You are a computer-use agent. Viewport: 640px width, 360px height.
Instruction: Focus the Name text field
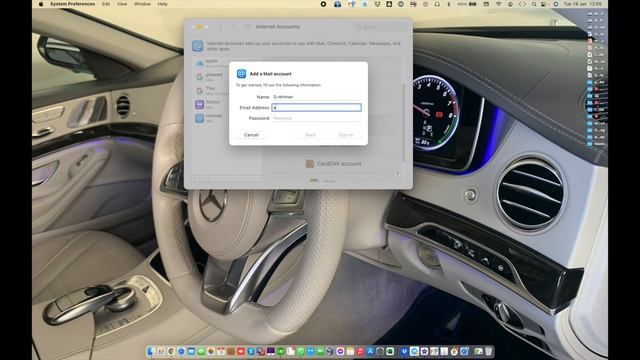click(316, 97)
